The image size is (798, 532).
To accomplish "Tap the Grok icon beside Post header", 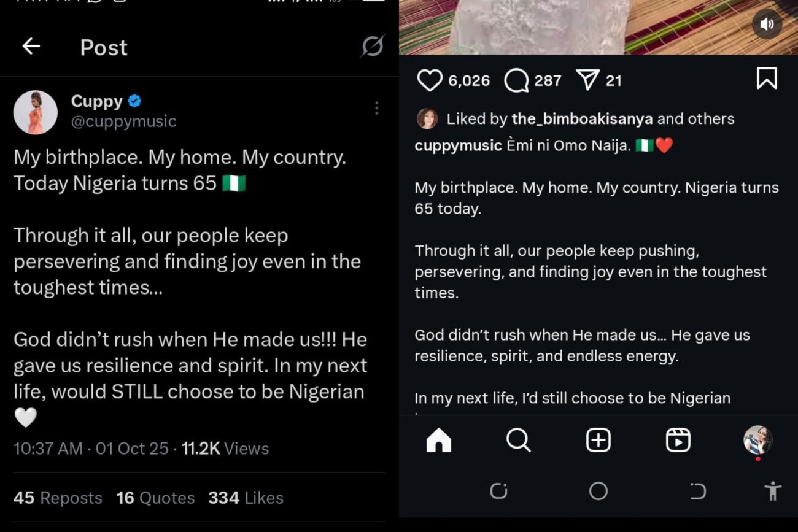I will point(373,46).
